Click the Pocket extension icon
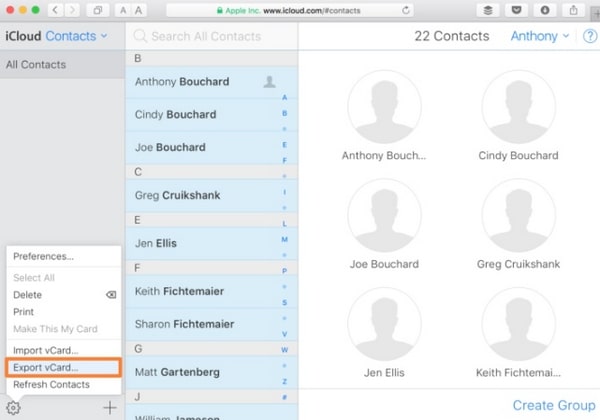Viewport: 600px width, 420px height. coord(516,10)
